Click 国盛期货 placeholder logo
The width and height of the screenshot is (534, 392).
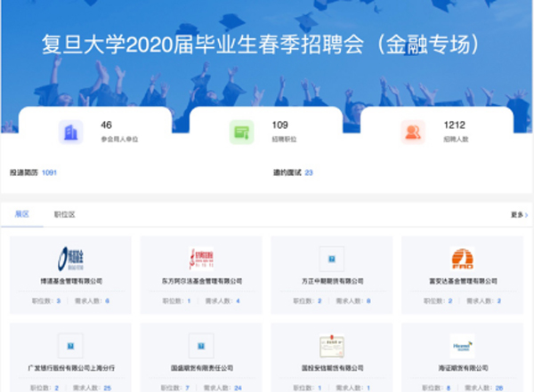[x=201, y=346]
